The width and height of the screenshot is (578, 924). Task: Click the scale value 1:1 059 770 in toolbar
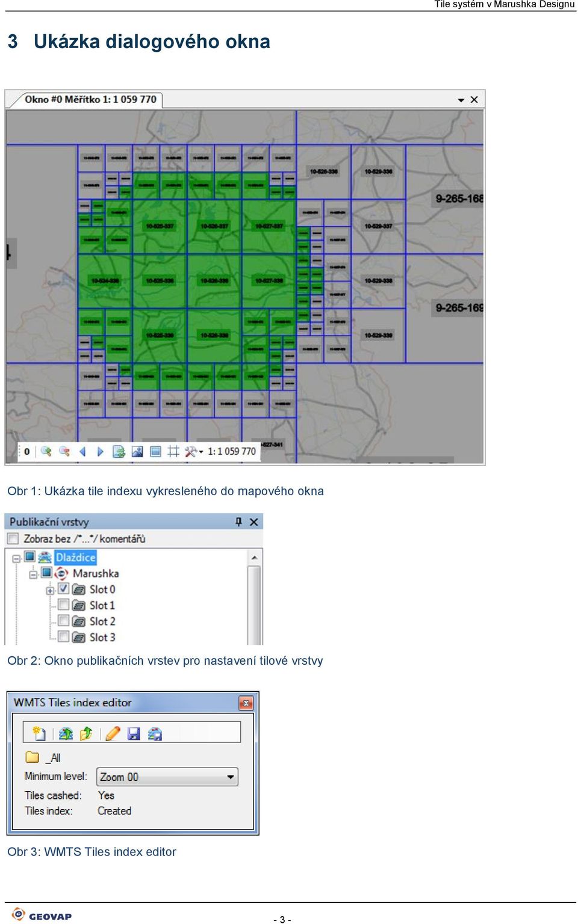click(x=232, y=451)
